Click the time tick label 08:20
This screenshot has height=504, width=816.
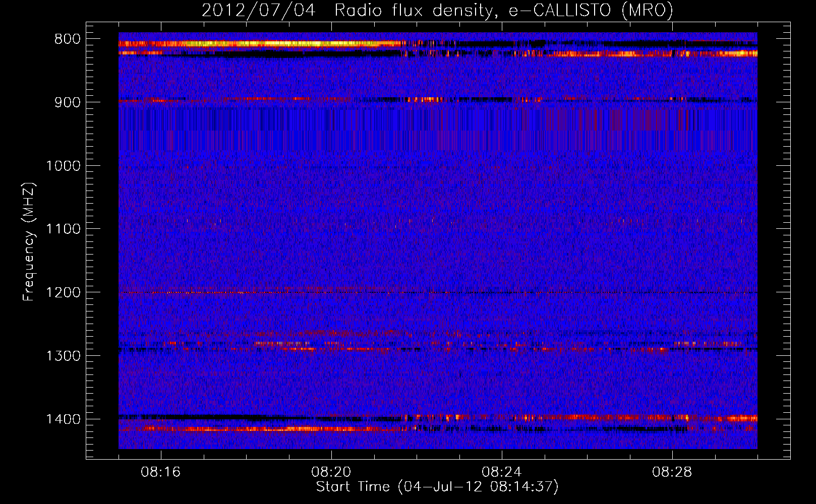(331, 472)
